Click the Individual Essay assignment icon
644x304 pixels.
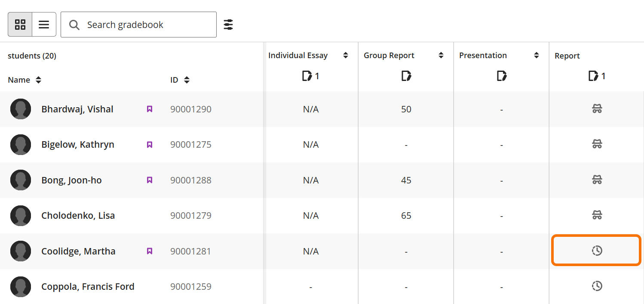(307, 76)
